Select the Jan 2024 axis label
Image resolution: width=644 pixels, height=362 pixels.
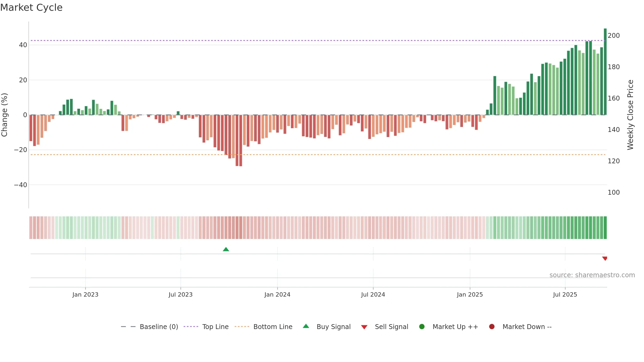[x=277, y=294]
